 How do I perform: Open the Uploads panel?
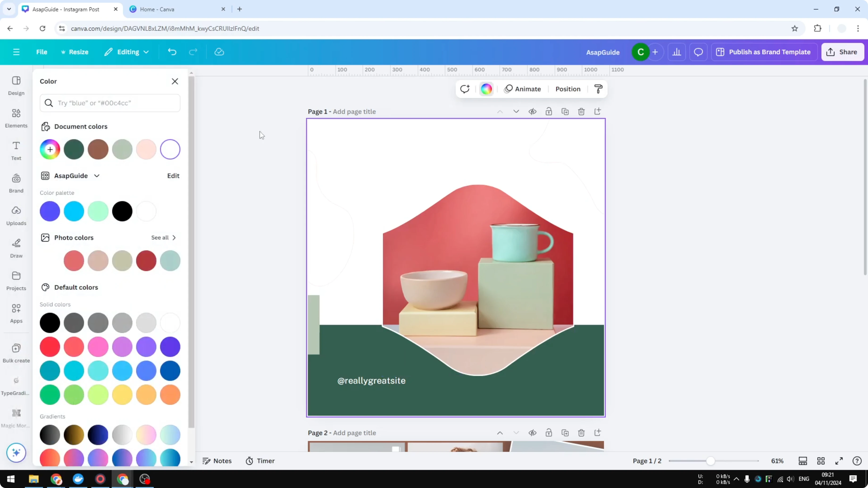click(x=16, y=215)
